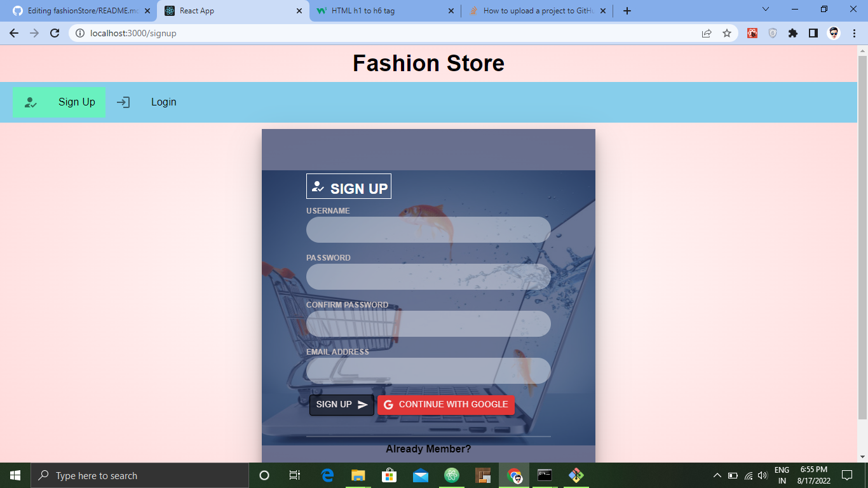Navigate back using the browser back arrow
Image resolution: width=868 pixels, height=488 pixels.
[x=13, y=32]
